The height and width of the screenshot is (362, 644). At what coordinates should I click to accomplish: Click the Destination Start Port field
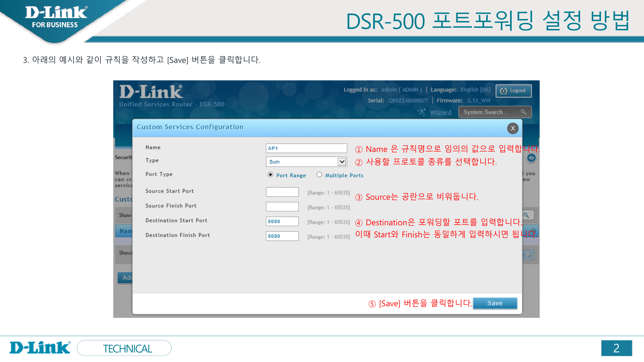[282, 221]
